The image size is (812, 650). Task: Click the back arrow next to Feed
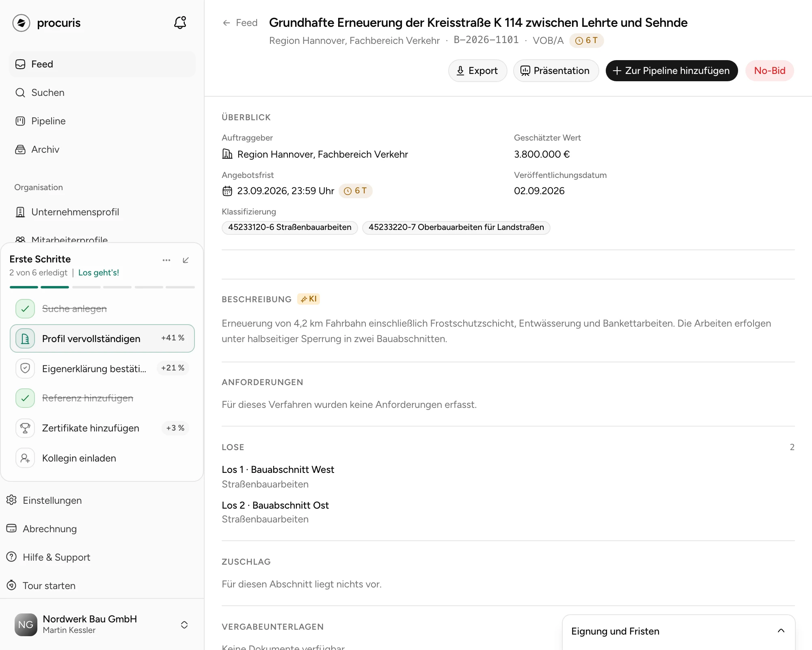click(227, 23)
